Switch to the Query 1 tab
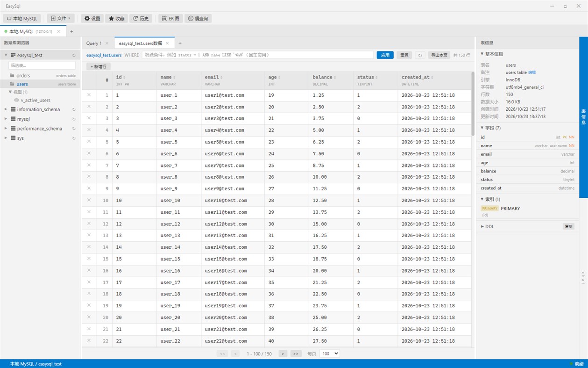Viewport: 588px width, 368px height. coord(94,43)
